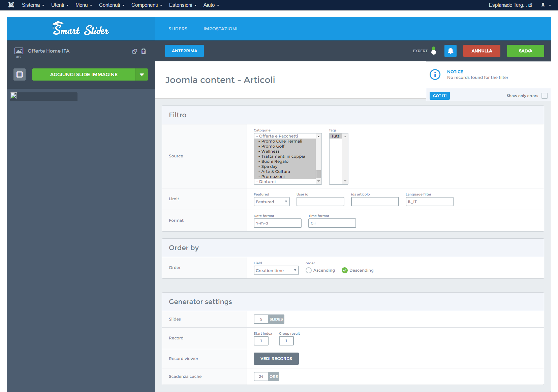Image resolution: width=558 pixels, height=392 pixels.
Task: Duplicate the Offerte Home ITA slider
Action: pyautogui.click(x=135, y=51)
